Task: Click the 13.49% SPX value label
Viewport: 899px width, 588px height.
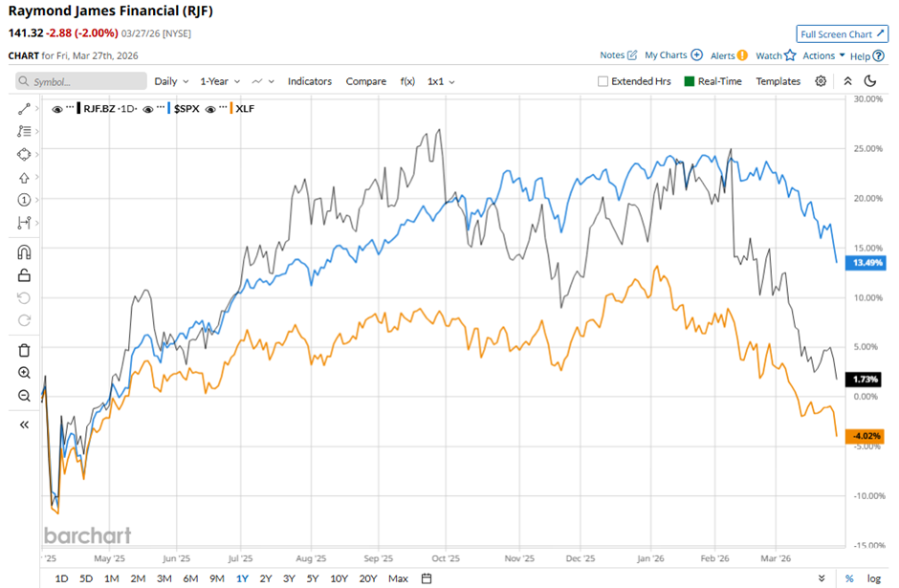Action: [x=866, y=263]
